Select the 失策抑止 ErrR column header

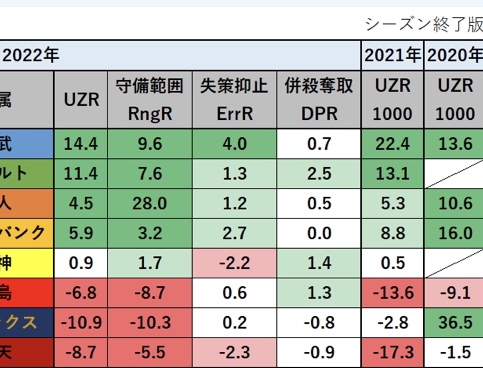click(234, 100)
